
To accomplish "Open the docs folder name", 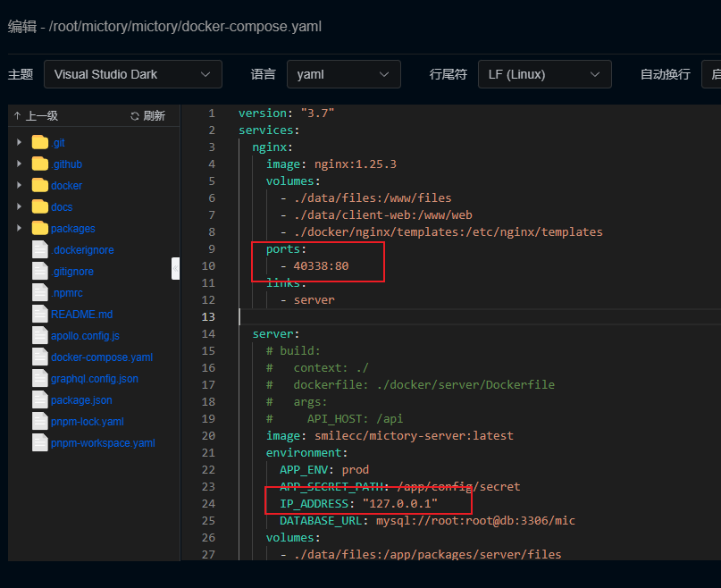I will point(62,207).
